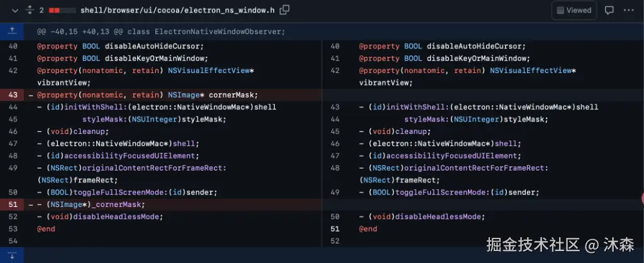Click right-side toggleFullScreenMode line 49
The image size is (644, 263).
coord(449,193)
